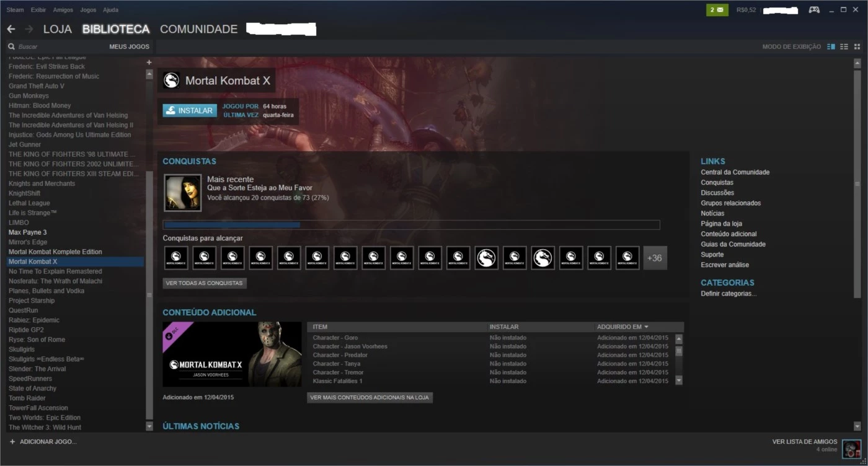Open the Conquistas link under LINKS
Screen dimensions: 868x466
coord(717,183)
